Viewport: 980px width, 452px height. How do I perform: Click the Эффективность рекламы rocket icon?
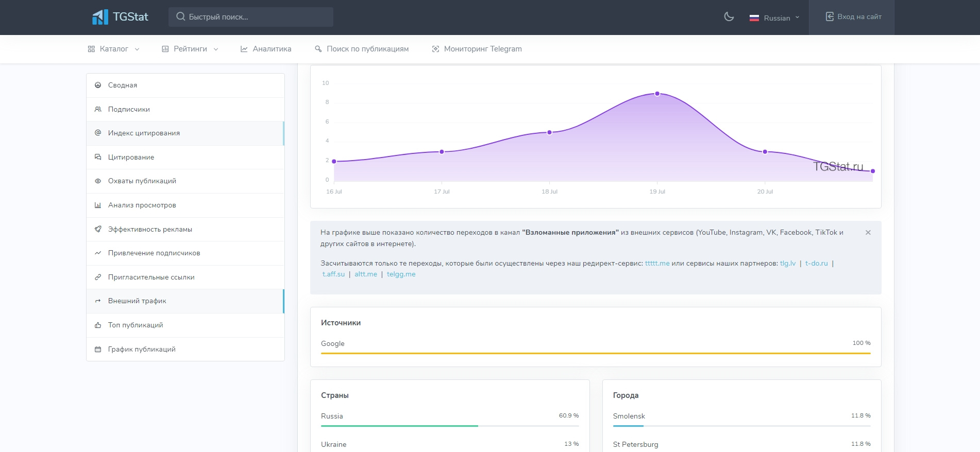coord(98,229)
